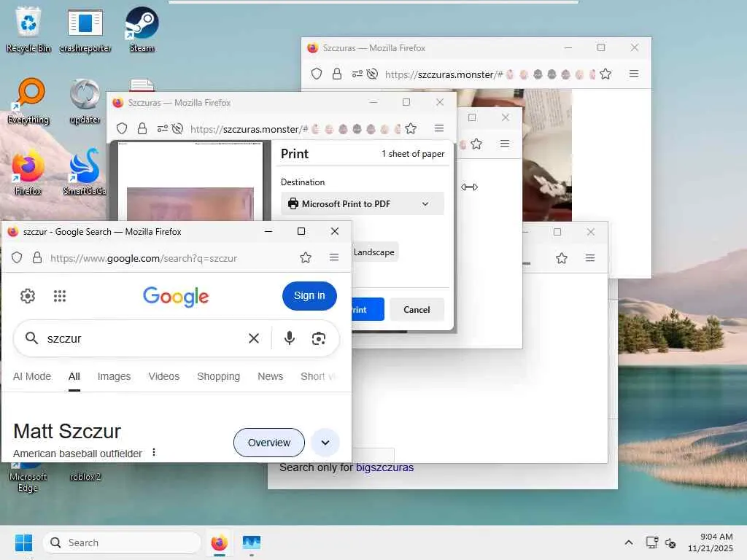Open the clock and date in taskbar
This screenshot has height=560, width=747.
(711, 542)
